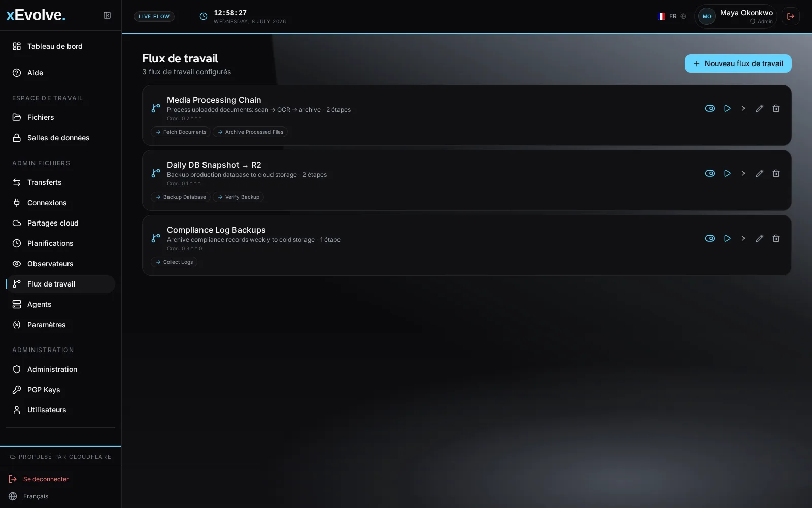Click the Compliance Log Backups branch icon

tap(156, 238)
